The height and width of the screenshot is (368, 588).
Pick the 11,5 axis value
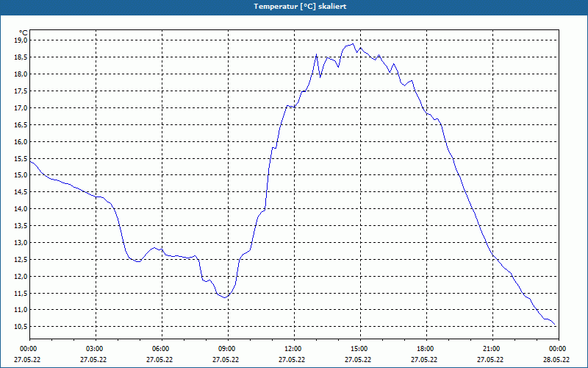coord(21,293)
